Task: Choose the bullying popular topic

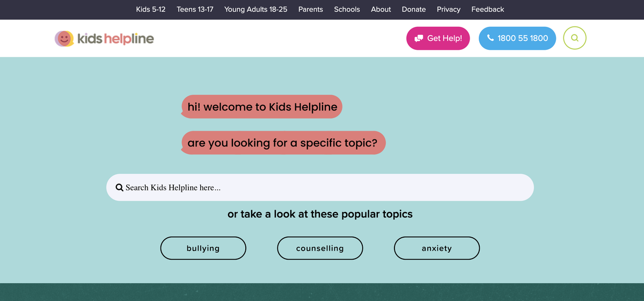Action: point(203,248)
